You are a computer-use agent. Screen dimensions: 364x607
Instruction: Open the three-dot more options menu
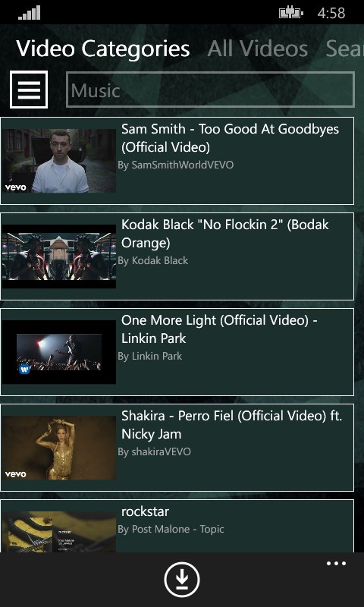(336, 563)
